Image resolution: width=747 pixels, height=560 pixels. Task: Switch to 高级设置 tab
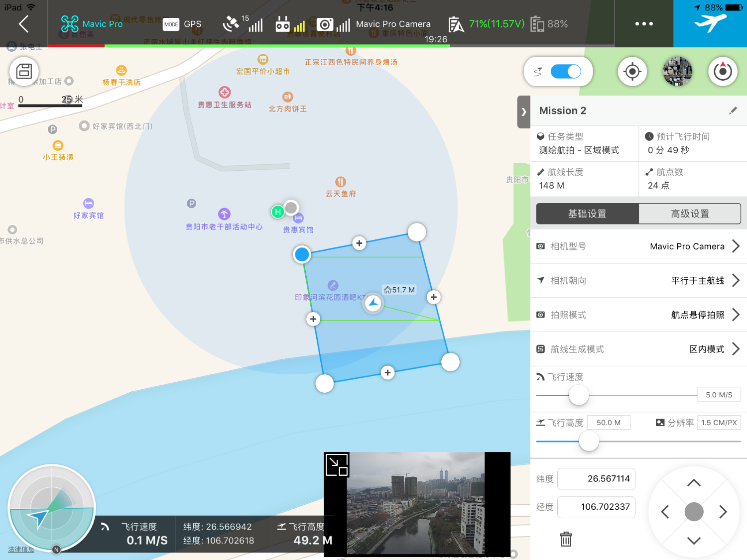(x=690, y=214)
